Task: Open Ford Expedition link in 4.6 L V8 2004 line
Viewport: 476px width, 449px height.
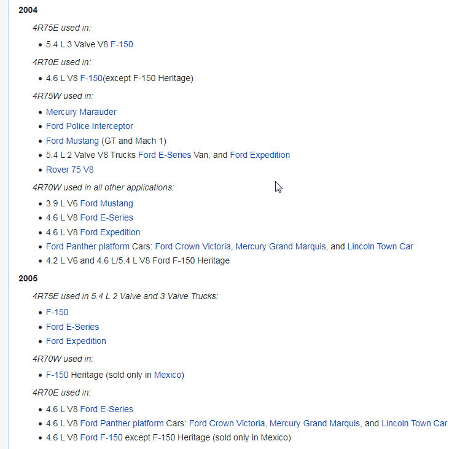Action: click(110, 232)
